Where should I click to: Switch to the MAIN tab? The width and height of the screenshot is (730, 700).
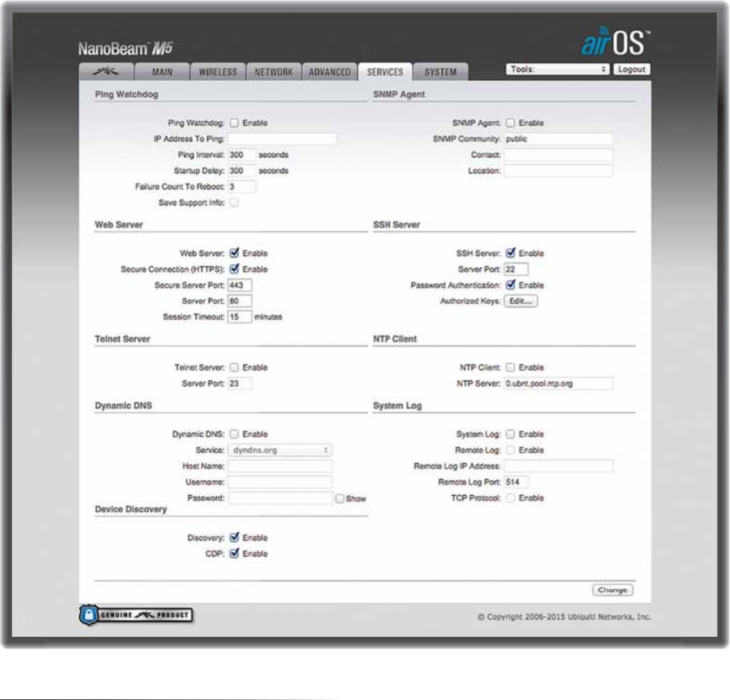click(162, 72)
